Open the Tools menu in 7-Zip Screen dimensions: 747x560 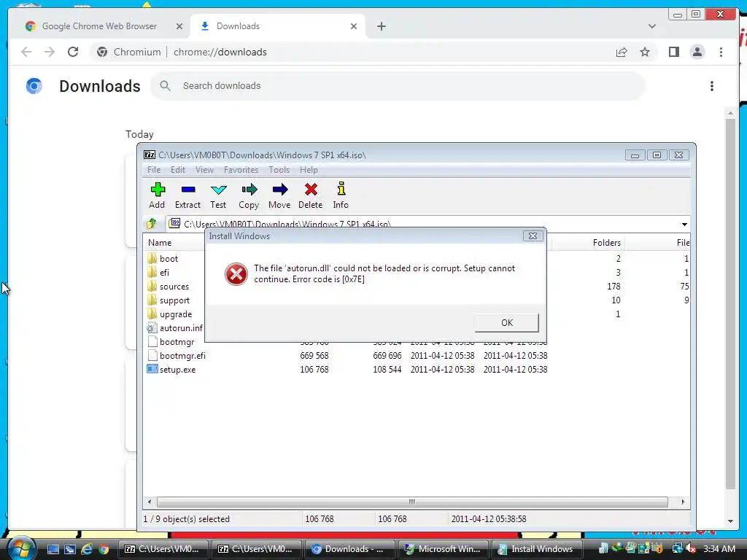[x=279, y=170]
